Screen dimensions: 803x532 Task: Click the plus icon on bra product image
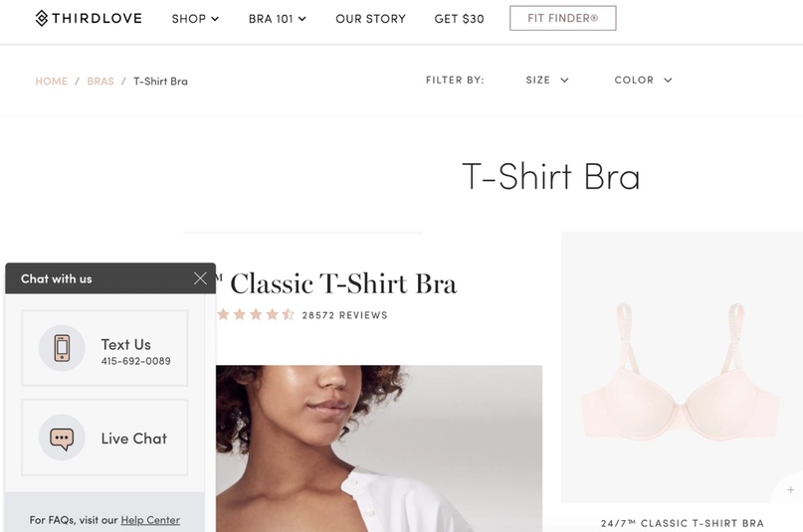[791, 489]
